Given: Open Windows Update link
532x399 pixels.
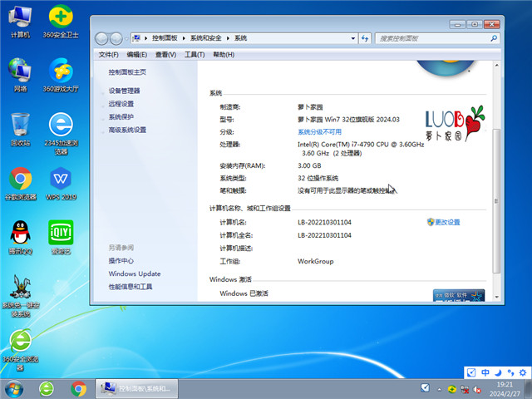Looking at the screenshot, I should [x=135, y=273].
